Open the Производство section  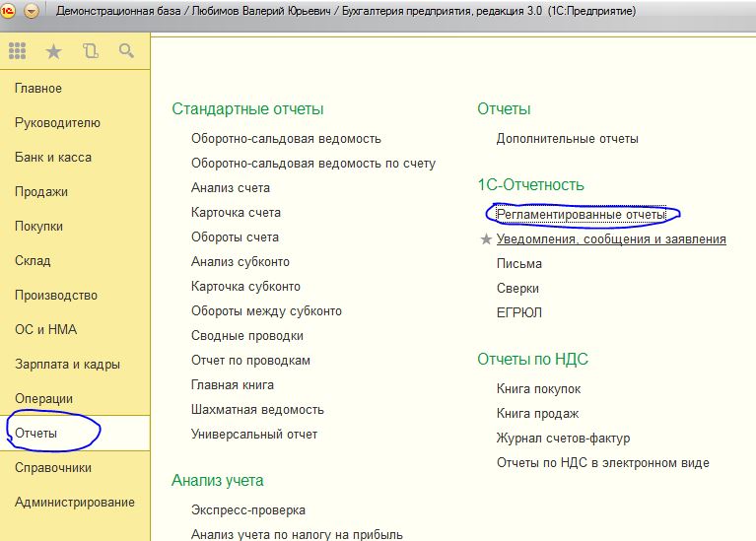click(x=56, y=295)
